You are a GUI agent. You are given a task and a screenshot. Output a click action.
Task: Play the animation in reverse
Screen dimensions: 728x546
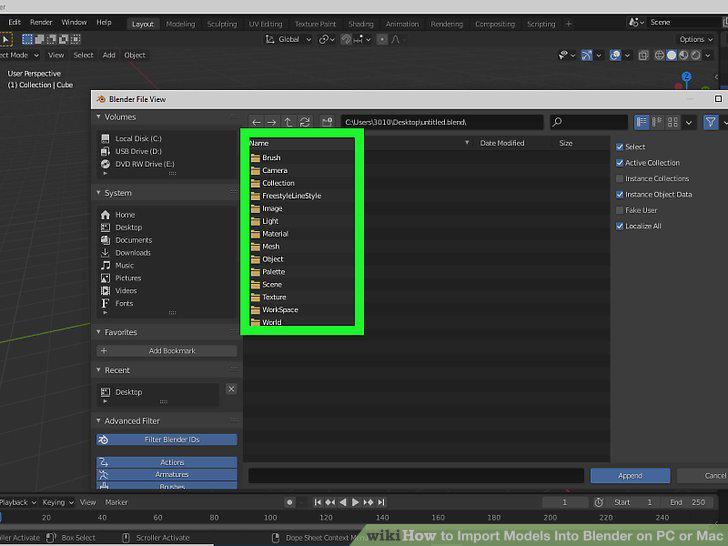[343, 502]
